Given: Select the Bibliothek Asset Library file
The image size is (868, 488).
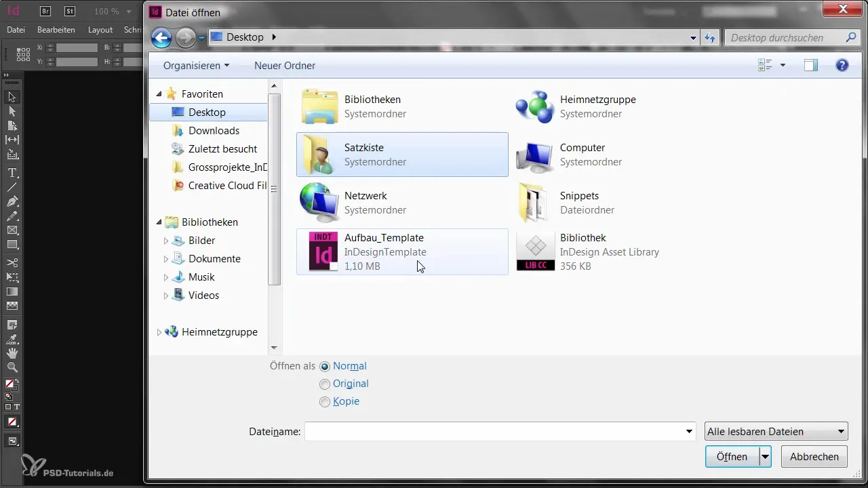Looking at the screenshot, I should click(x=617, y=251).
